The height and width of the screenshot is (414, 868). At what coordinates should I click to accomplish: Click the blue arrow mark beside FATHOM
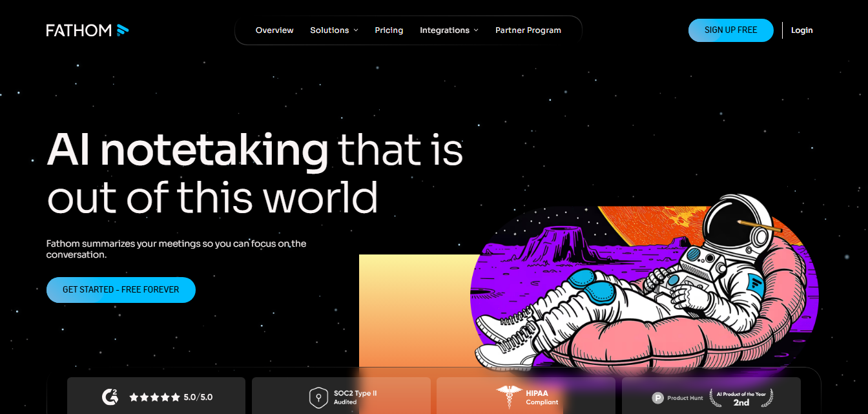tap(123, 28)
